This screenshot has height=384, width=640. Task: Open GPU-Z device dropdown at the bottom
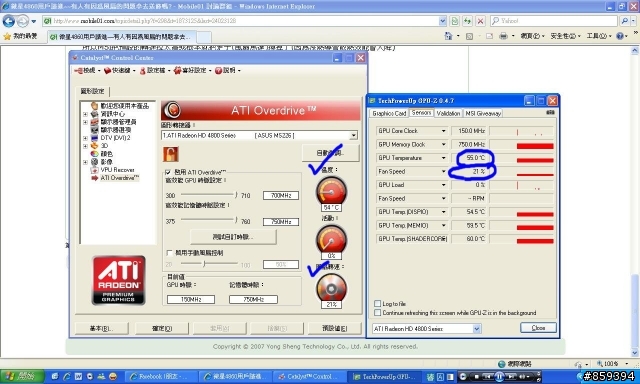point(477,329)
